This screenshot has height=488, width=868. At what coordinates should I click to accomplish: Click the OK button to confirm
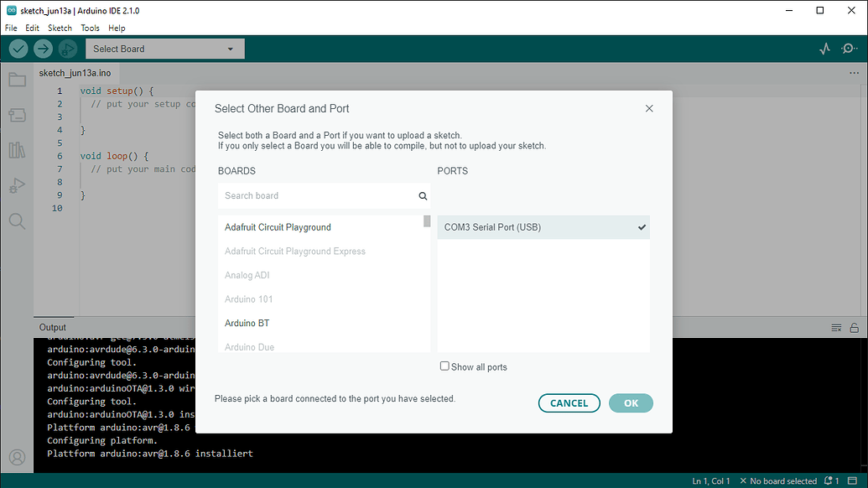[631, 402]
